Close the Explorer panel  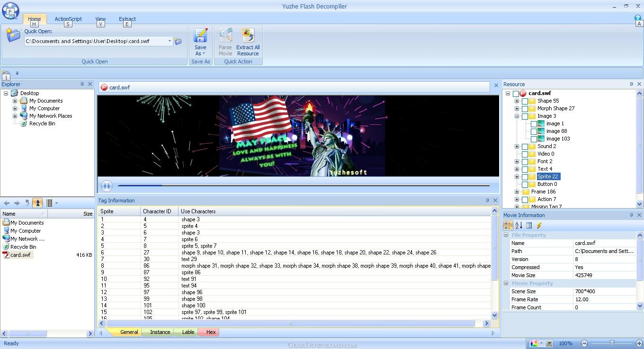click(90, 84)
